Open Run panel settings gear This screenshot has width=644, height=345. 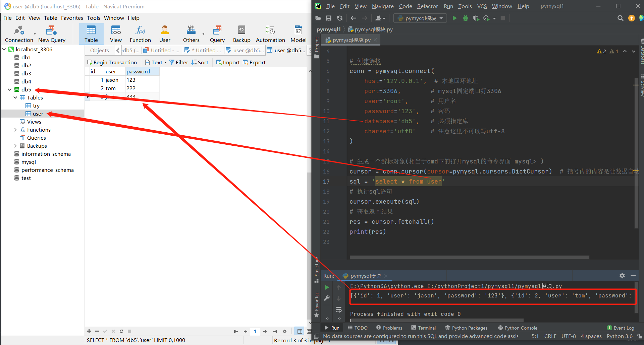pyautogui.click(x=622, y=276)
